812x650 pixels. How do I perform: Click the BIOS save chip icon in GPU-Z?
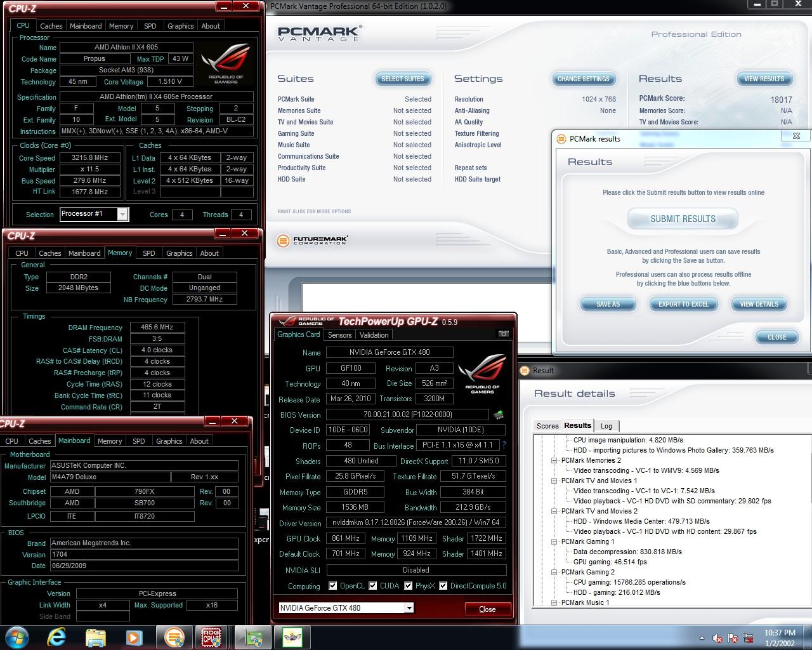tap(499, 415)
